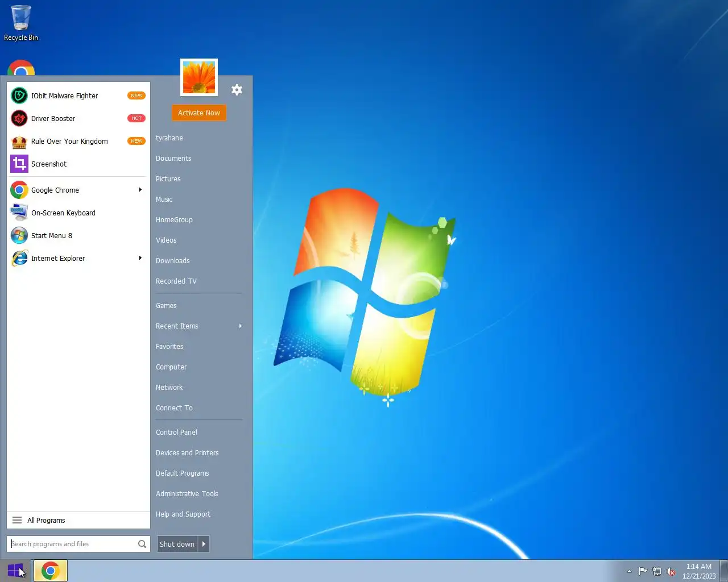728x582 pixels.
Task: Click the Windows Start button on taskbar
Action: [16, 570]
